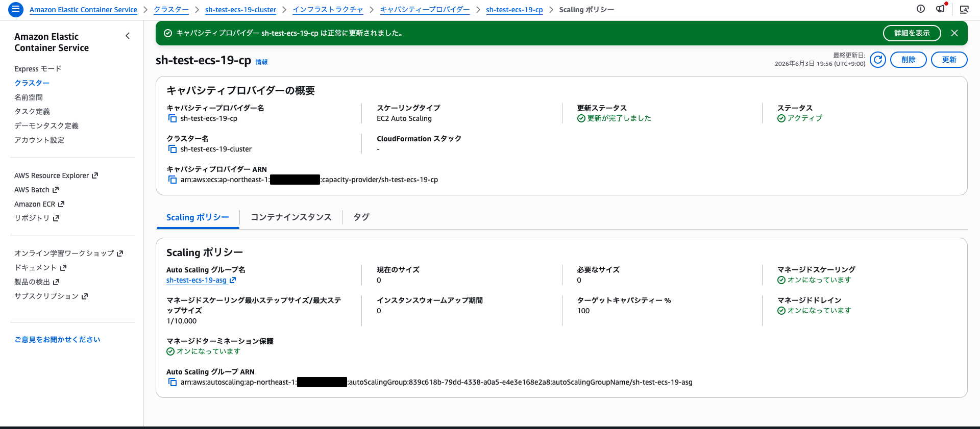This screenshot has height=429, width=980.
Task: Copy the Auto Scaling group ARN
Action: tap(173, 382)
